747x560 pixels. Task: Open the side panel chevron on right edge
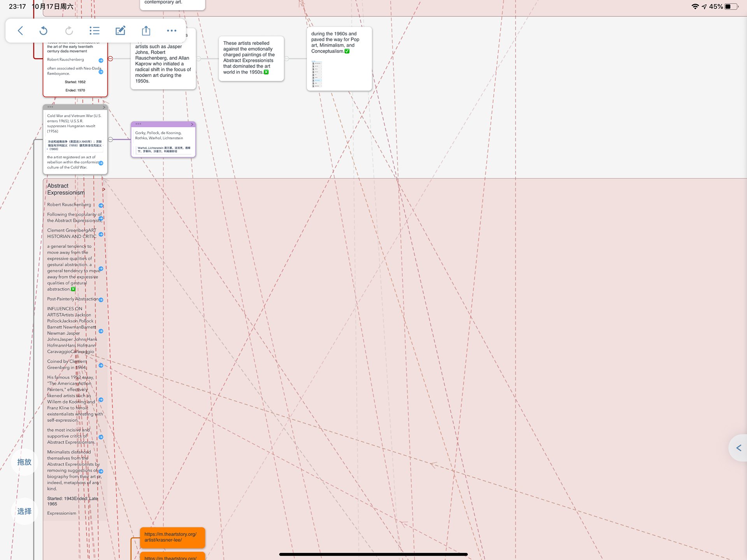(x=738, y=448)
